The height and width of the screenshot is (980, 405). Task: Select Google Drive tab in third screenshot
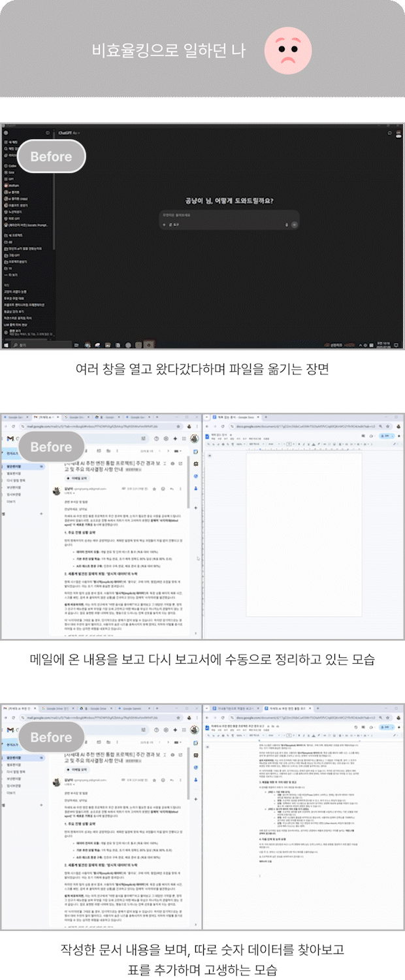57,708
